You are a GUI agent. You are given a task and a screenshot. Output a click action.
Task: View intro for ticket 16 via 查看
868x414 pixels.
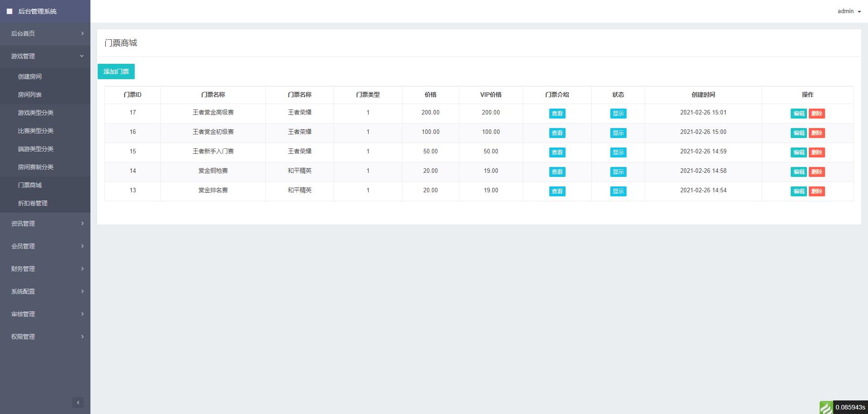click(x=557, y=133)
